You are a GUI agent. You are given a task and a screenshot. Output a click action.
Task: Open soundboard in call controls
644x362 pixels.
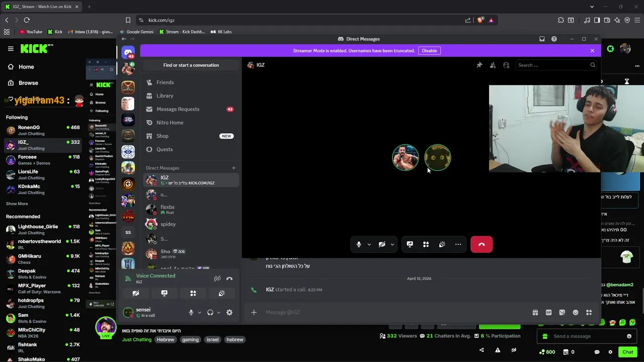point(442,244)
